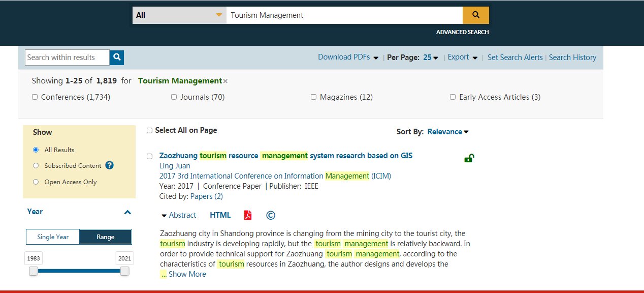644x293 pixels.
Task: Tick Select All on Page checkbox
Action: 149,131
